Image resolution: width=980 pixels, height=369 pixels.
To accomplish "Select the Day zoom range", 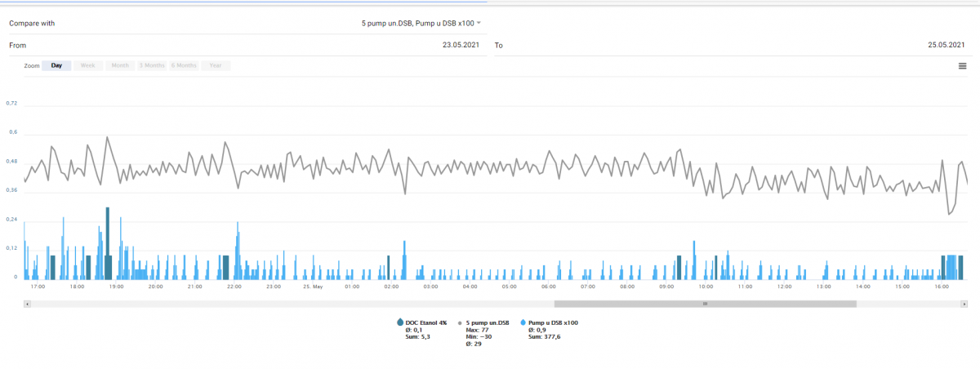I will [x=56, y=65].
